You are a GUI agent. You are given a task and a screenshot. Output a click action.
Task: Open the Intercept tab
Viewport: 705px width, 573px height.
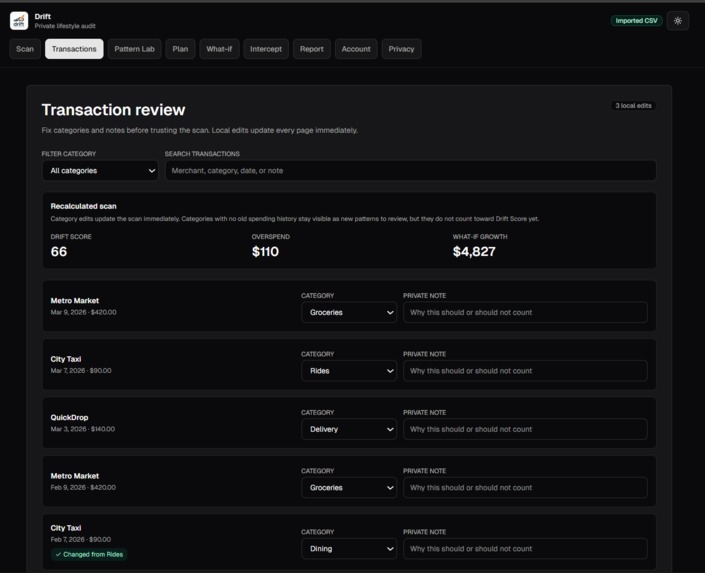[266, 49]
